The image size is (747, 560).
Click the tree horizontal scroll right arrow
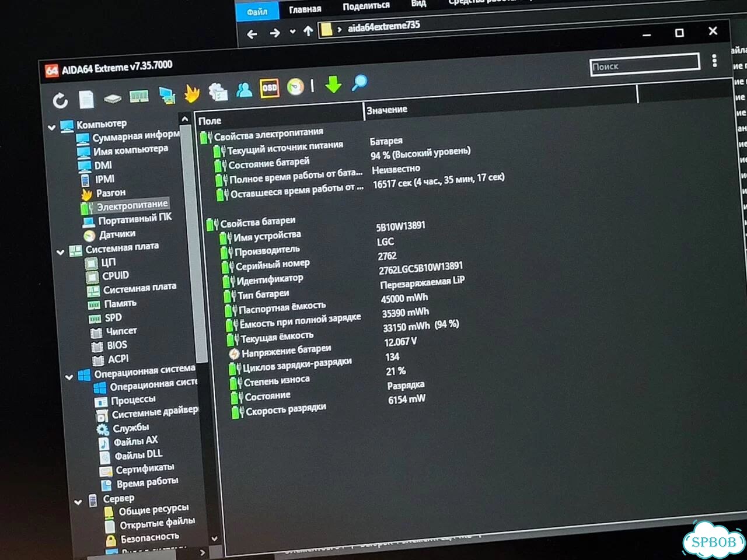pyautogui.click(x=202, y=552)
